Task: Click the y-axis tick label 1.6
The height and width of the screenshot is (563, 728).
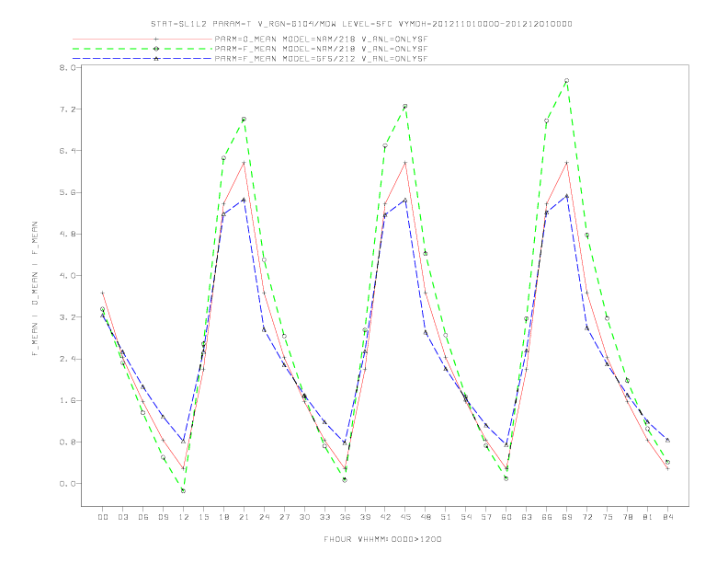Action: (67, 400)
